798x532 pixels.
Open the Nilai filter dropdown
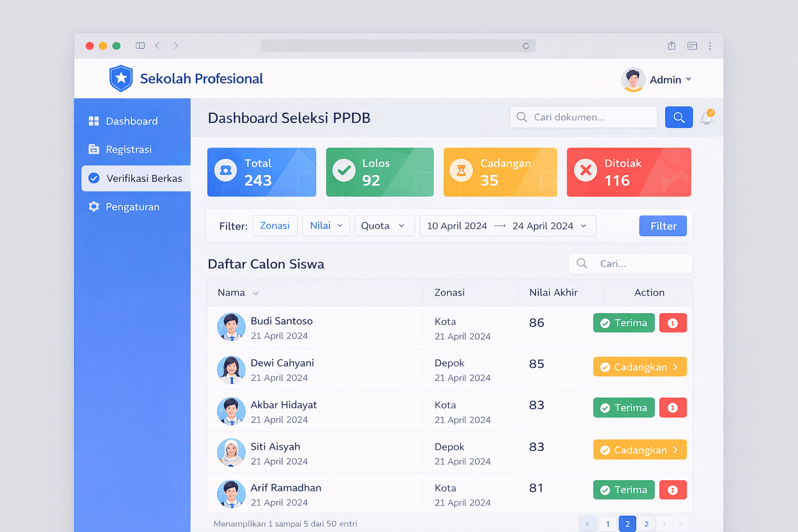pyautogui.click(x=326, y=225)
